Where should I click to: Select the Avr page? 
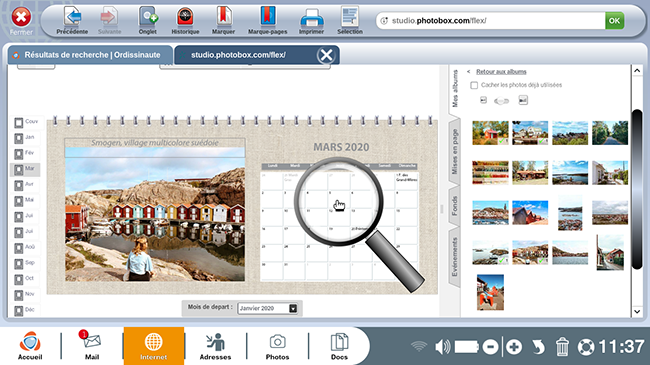(26, 185)
